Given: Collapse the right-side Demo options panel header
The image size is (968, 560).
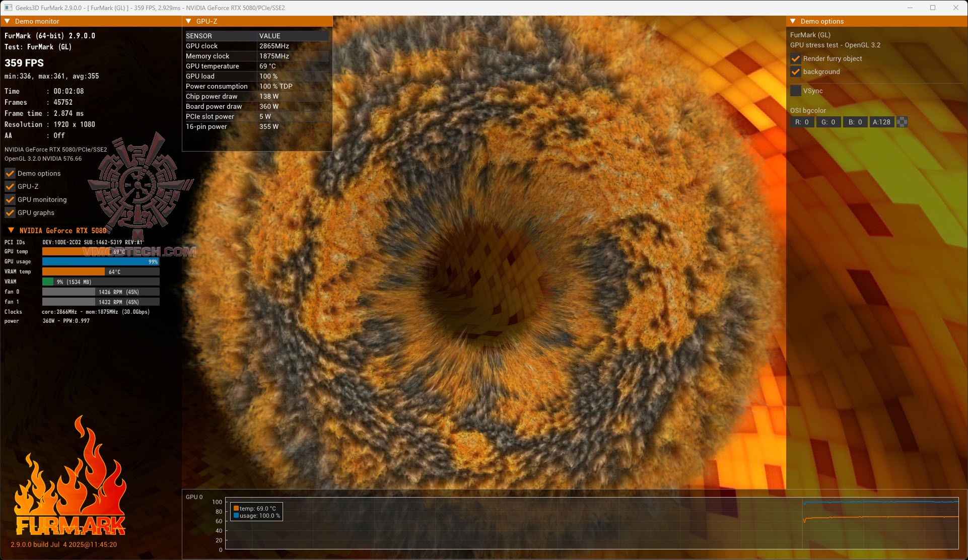Looking at the screenshot, I should coord(793,21).
